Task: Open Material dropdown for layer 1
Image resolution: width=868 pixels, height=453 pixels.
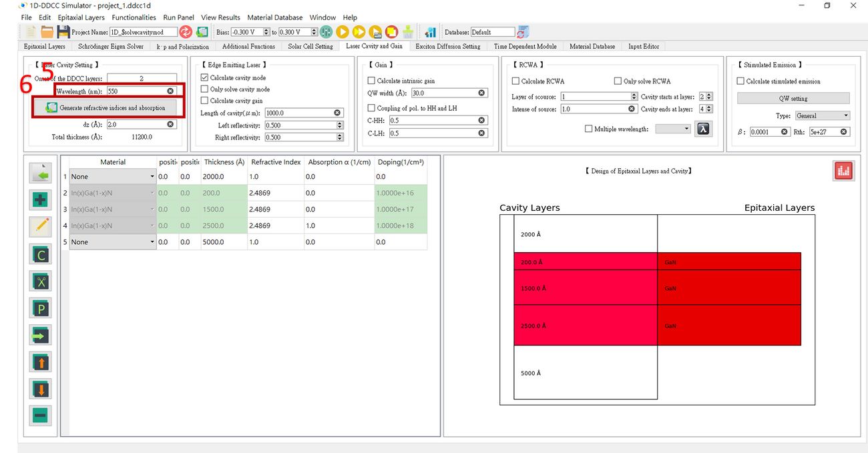Action: click(112, 177)
